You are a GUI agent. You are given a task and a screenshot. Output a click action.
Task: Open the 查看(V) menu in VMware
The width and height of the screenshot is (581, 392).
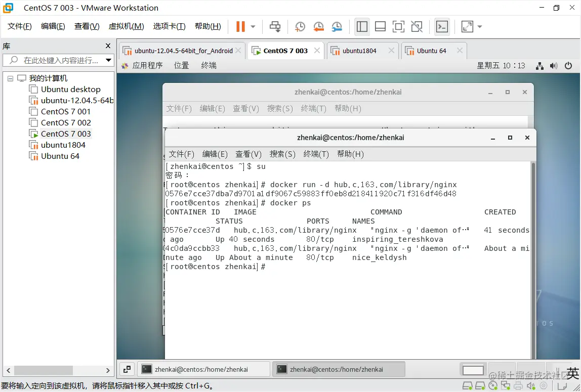(87, 26)
